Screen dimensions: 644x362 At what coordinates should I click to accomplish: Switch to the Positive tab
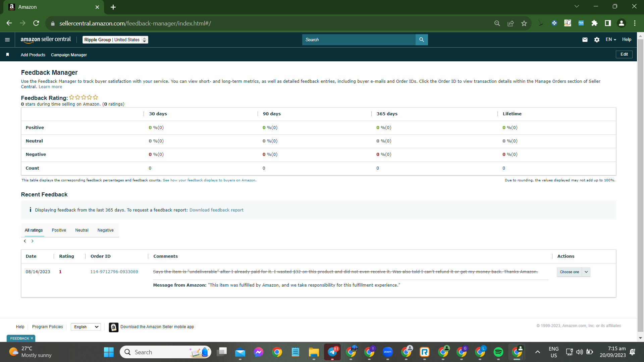tap(59, 230)
